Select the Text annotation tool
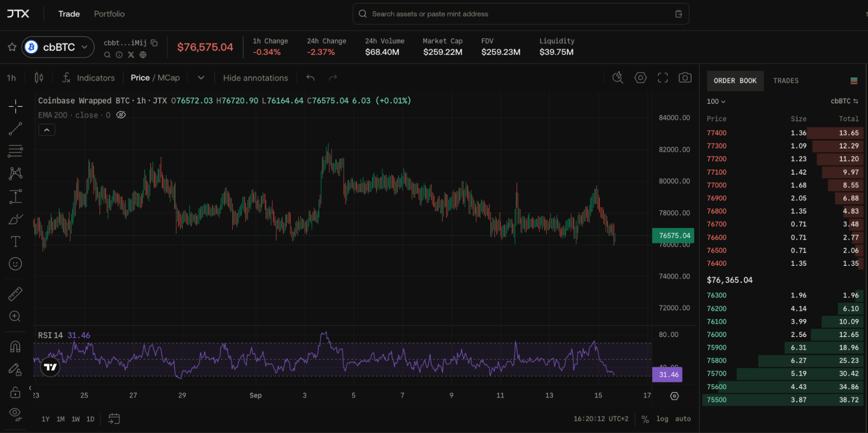The height and width of the screenshot is (433, 868). point(16,241)
